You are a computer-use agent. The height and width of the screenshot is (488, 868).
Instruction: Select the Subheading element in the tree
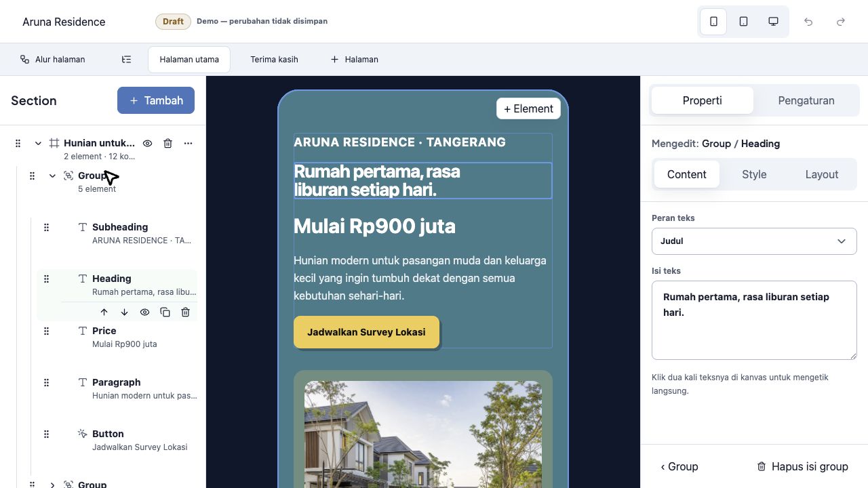point(141,233)
